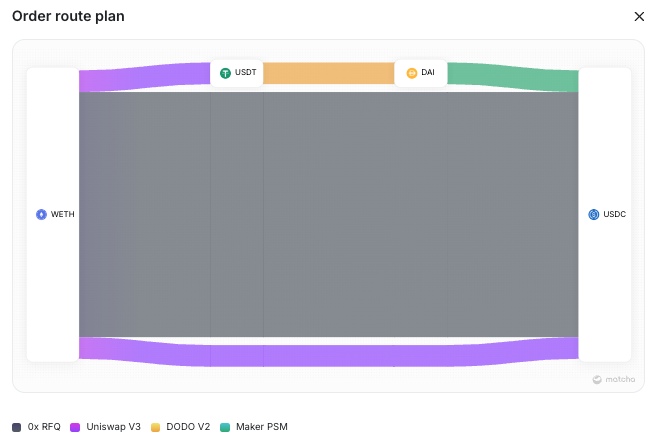Select the large gray 0x RFQ flow

[x=328, y=214]
